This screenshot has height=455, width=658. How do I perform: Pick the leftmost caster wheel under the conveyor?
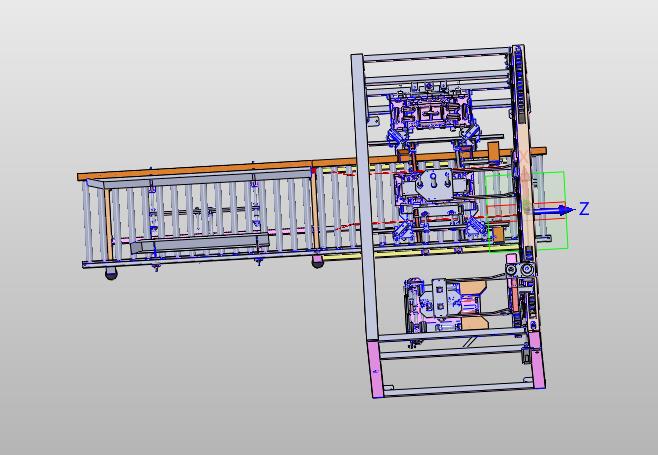click(111, 274)
